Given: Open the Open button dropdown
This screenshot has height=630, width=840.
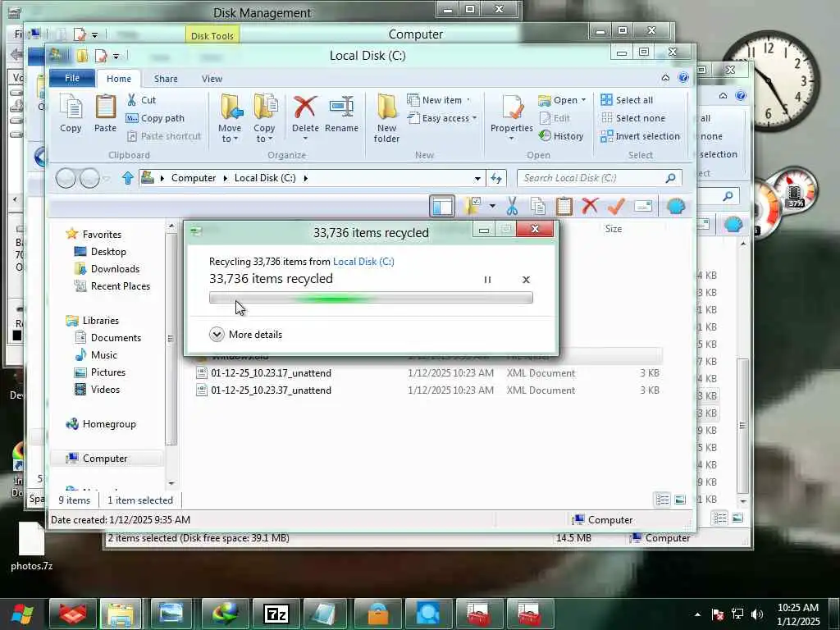Looking at the screenshot, I should 583,100.
